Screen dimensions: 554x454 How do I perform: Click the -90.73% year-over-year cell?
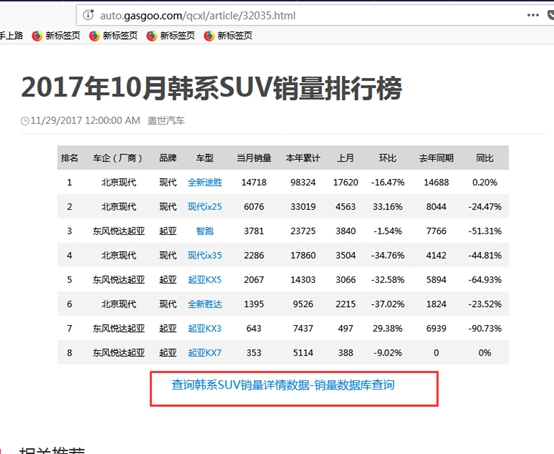(485, 329)
